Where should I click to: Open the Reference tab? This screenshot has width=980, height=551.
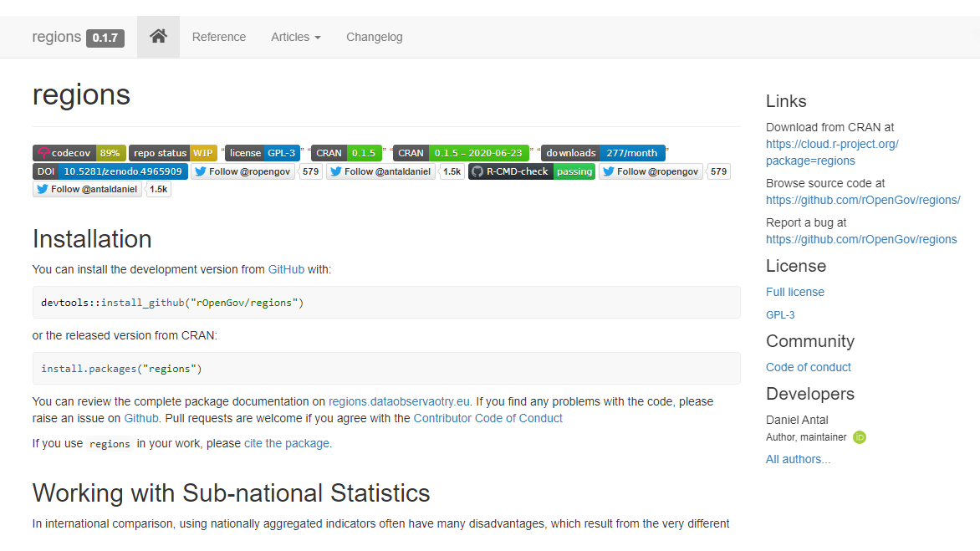(219, 37)
